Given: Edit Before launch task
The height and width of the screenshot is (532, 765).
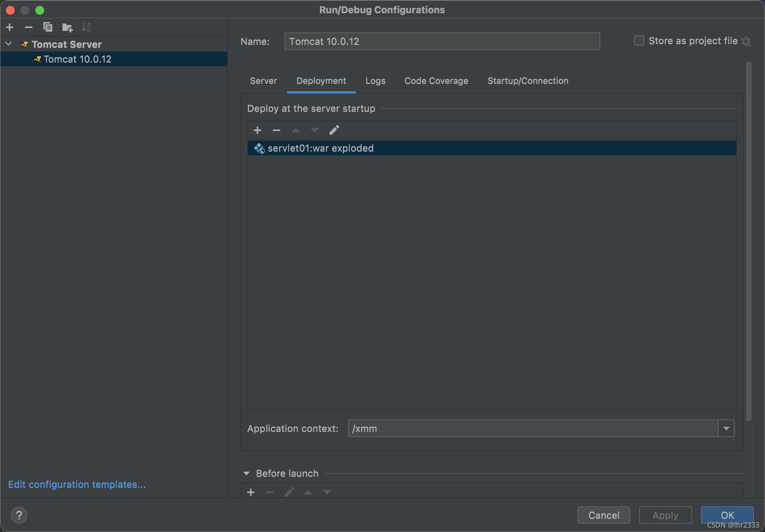Looking at the screenshot, I should tap(289, 492).
